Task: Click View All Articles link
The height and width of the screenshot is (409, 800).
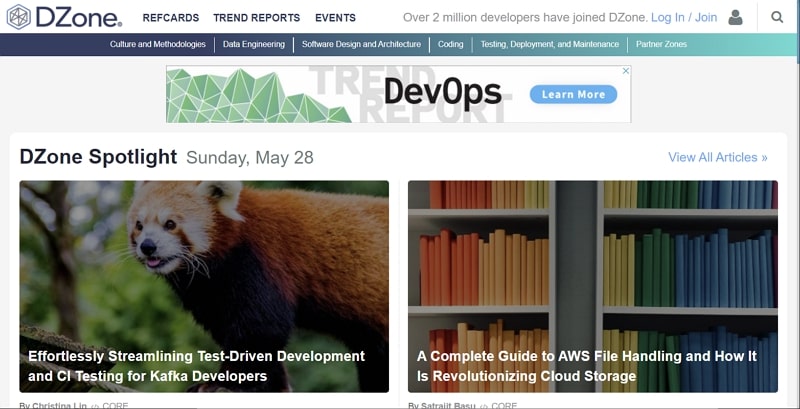Action: (x=718, y=157)
